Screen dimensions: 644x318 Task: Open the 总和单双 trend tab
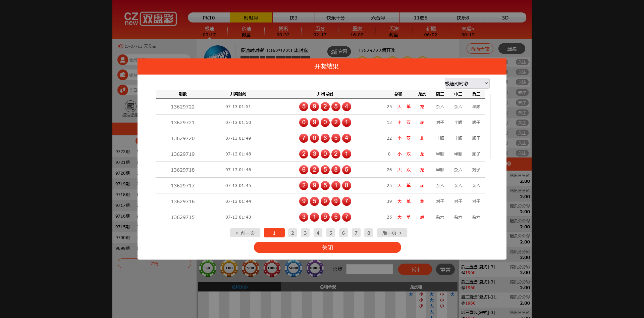coord(328,287)
